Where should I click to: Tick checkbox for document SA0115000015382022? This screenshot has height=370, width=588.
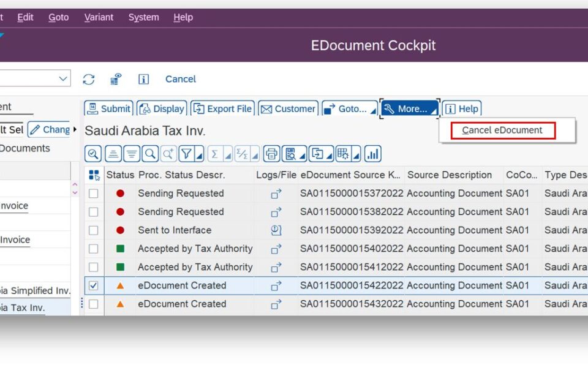[93, 212]
